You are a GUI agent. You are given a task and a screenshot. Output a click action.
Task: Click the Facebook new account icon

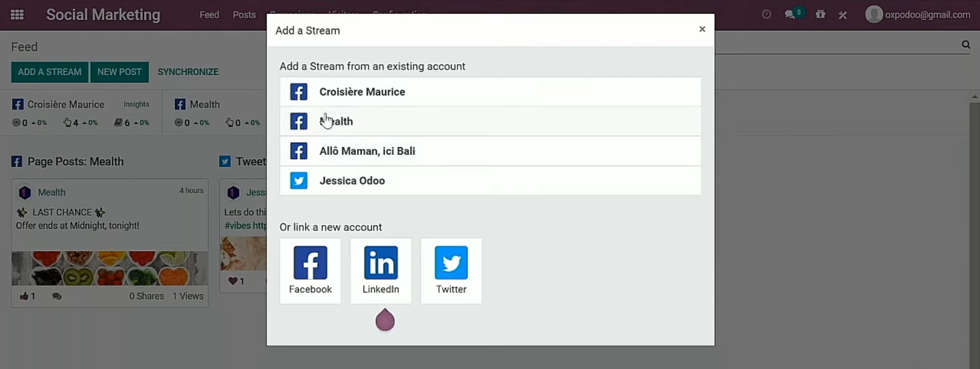(310, 270)
